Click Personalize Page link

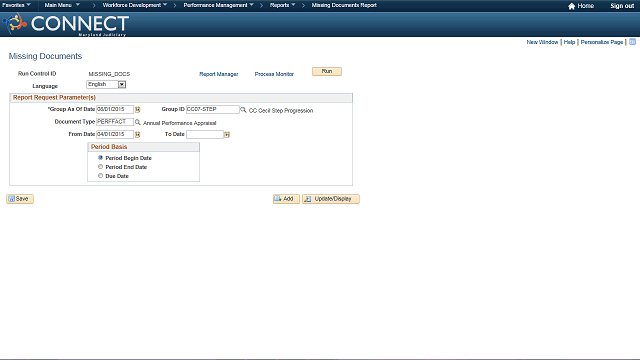pos(602,42)
